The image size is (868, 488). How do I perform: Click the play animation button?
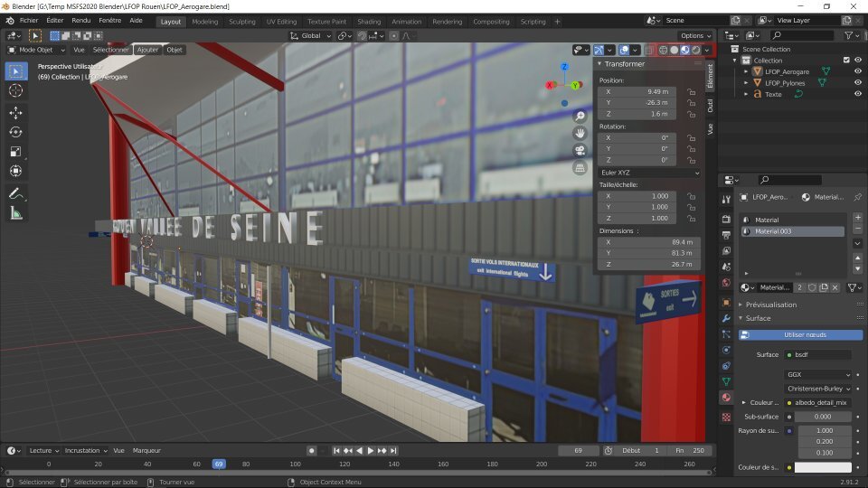coord(370,450)
